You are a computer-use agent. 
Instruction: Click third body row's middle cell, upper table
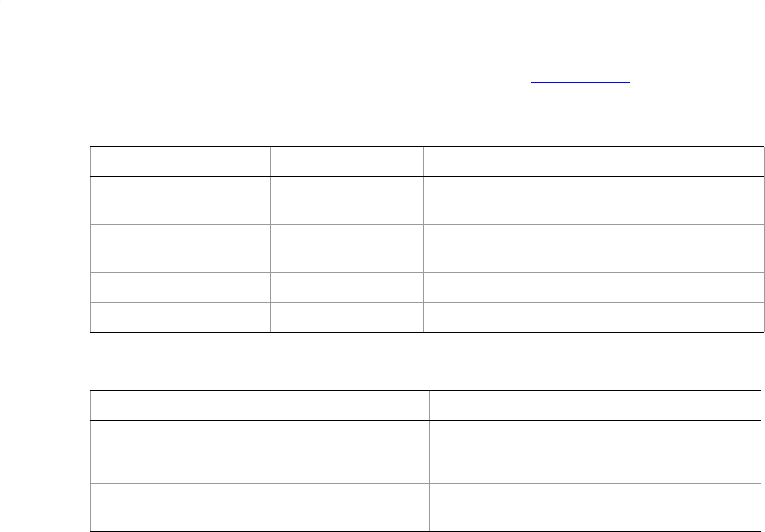(x=347, y=288)
